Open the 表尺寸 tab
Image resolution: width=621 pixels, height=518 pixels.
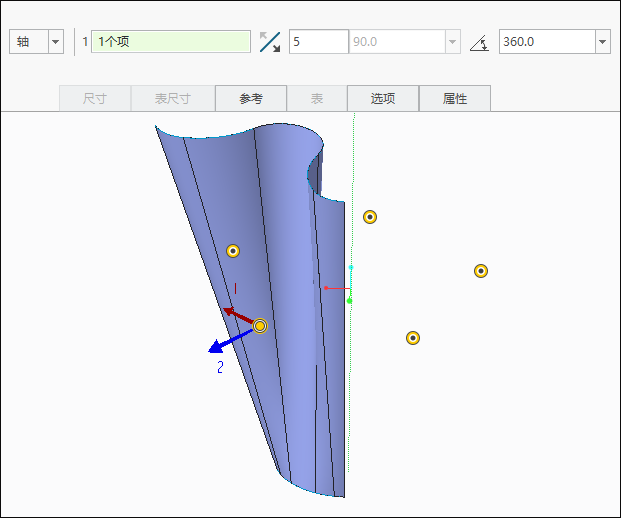173,98
